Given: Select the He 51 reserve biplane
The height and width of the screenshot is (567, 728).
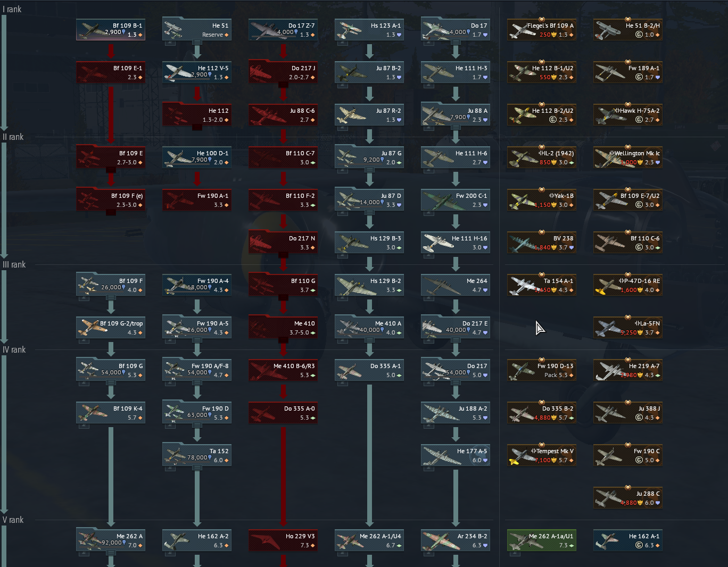Looking at the screenshot, I should click(197, 30).
